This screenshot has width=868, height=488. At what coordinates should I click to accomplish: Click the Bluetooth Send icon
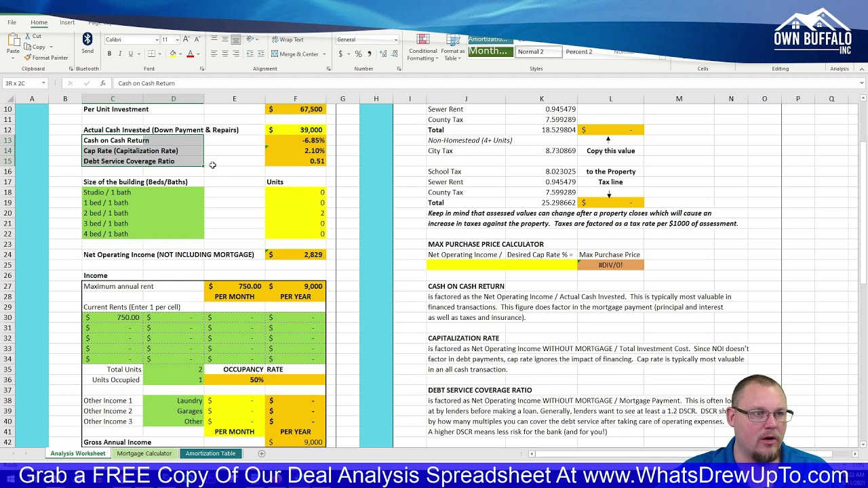87,39
